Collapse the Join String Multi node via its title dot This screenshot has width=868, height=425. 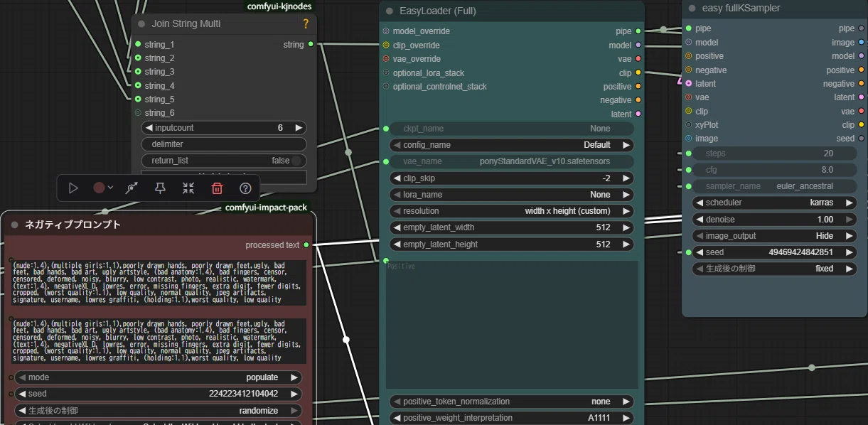[141, 23]
